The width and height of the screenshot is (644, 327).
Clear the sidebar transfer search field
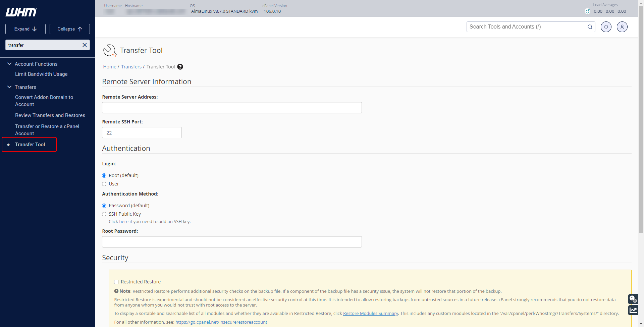85,45
